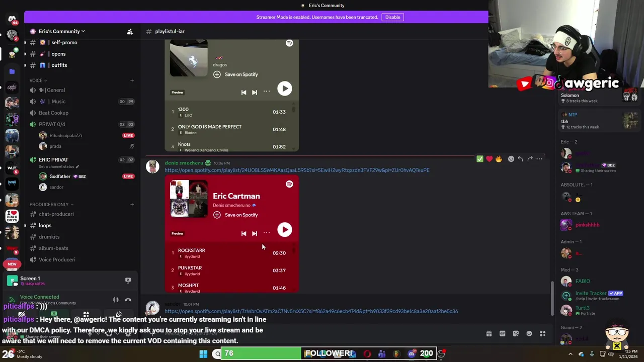
Task: Skip to next track in Eric Cartman embed
Action: coord(255,233)
